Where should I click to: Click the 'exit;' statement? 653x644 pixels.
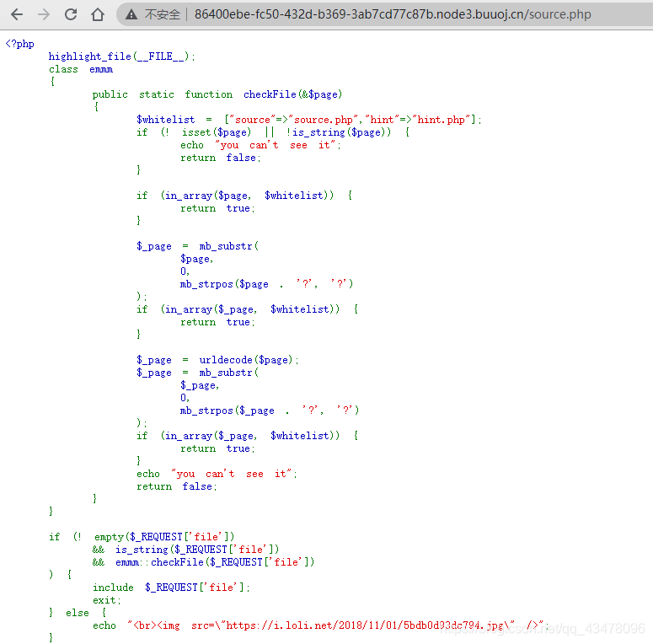click(x=107, y=600)
